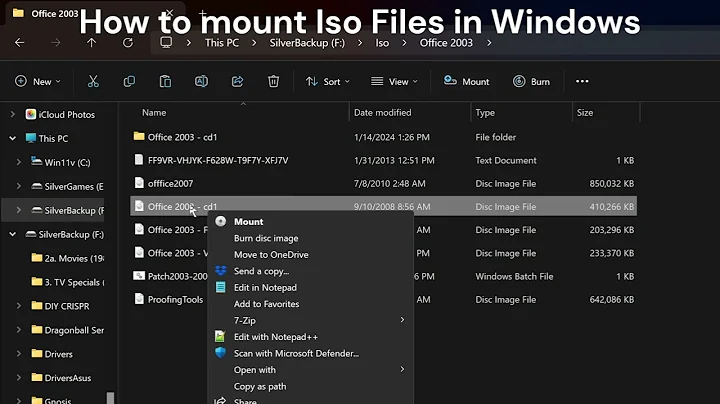720x404 pixels.
Task: Expand the DriversAsus folder node
Action: (18, 377)
